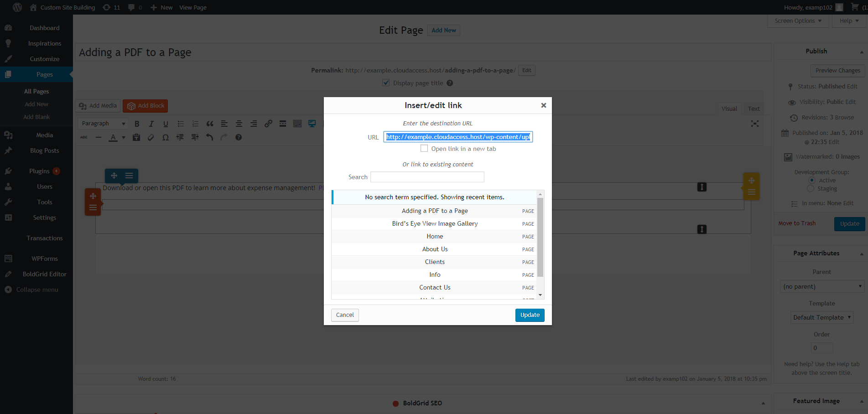Edit the permalink with Edit button
Image resolution: width=868 pixels, height=414 pixels.
coord(527,71)
